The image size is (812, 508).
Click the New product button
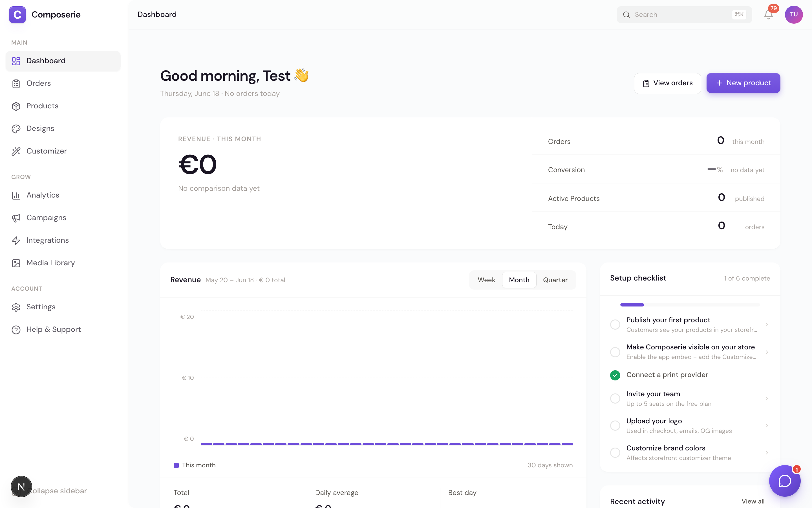click(x=743, y=83)
